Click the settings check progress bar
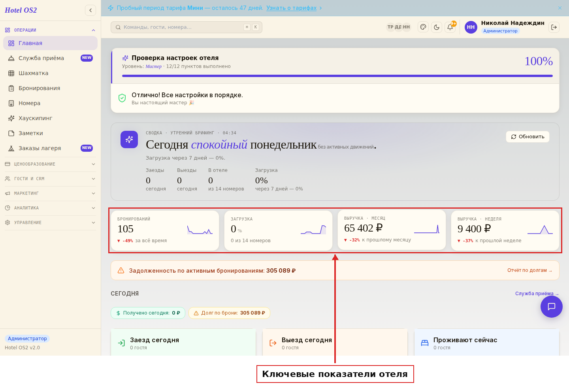569x392 pixels. [337, 76]
